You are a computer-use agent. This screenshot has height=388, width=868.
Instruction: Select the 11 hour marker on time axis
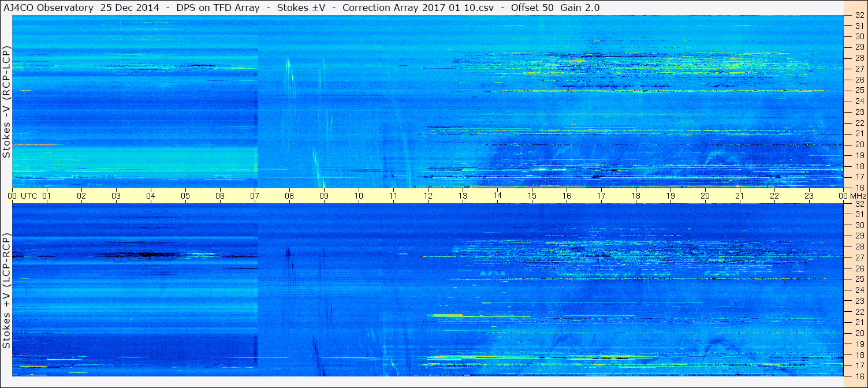point(393,196)
